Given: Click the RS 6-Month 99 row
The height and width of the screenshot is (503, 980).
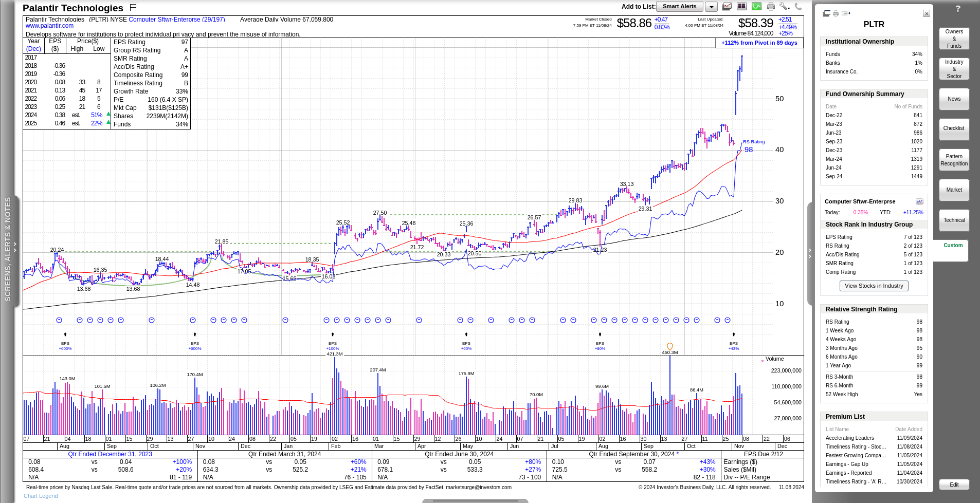Looking at the screenshot, I should click(874, 385).
